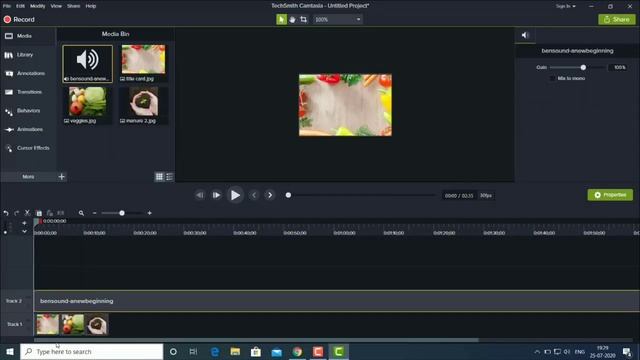Cut the selected clip with scissors
640x360 pixels.
click(27, 213)
